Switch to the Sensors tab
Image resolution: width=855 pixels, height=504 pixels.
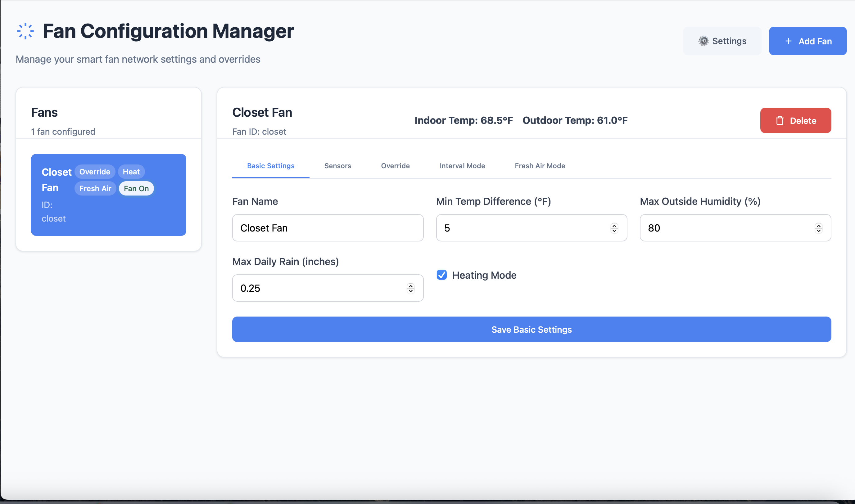(x=337, y=166)
